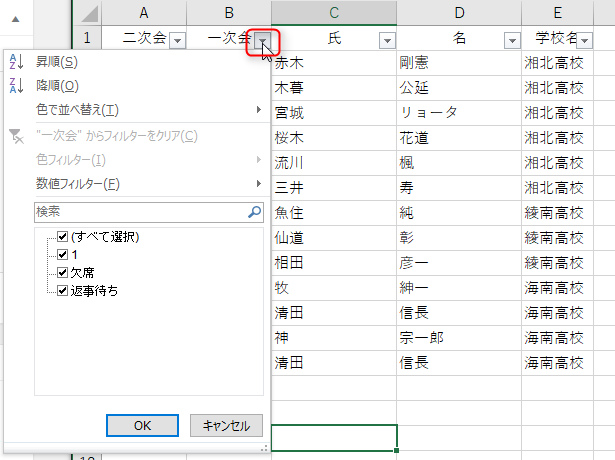Select column D header

[459, 13]
